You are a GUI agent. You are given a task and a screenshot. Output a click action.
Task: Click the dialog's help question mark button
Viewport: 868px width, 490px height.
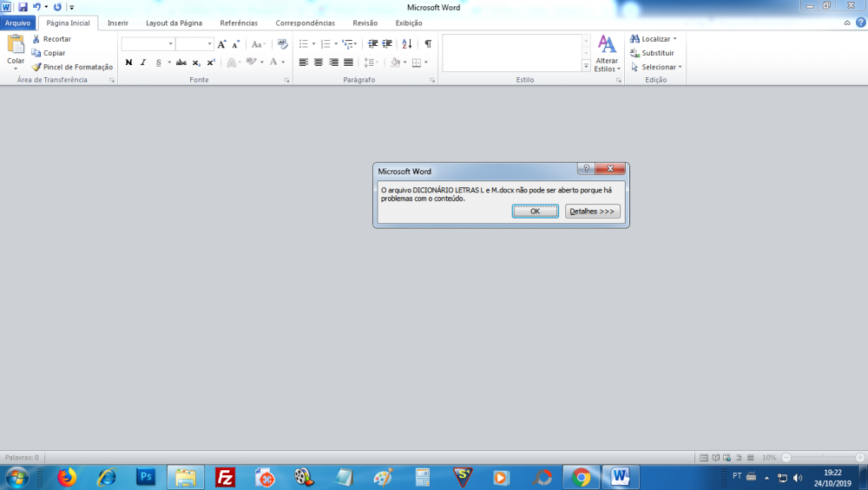(586, 168)
